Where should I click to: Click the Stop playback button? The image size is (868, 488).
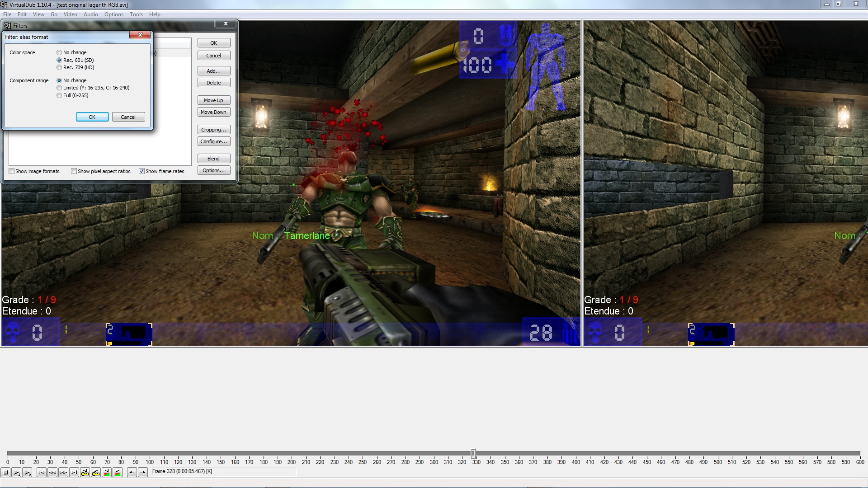click(5, 473)
